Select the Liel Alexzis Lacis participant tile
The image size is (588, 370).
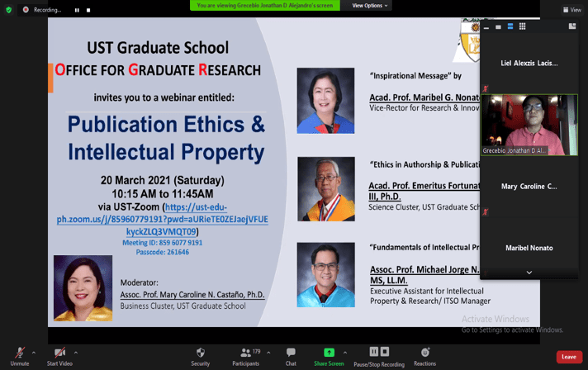529,63
